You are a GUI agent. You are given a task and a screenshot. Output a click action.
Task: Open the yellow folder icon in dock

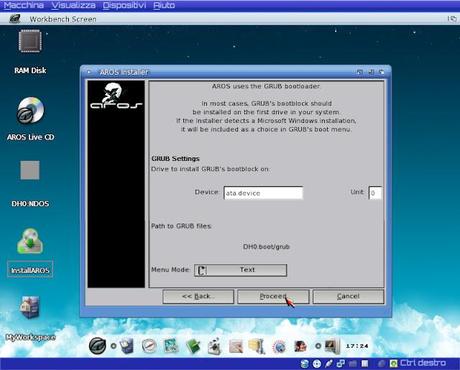[257, 346]
